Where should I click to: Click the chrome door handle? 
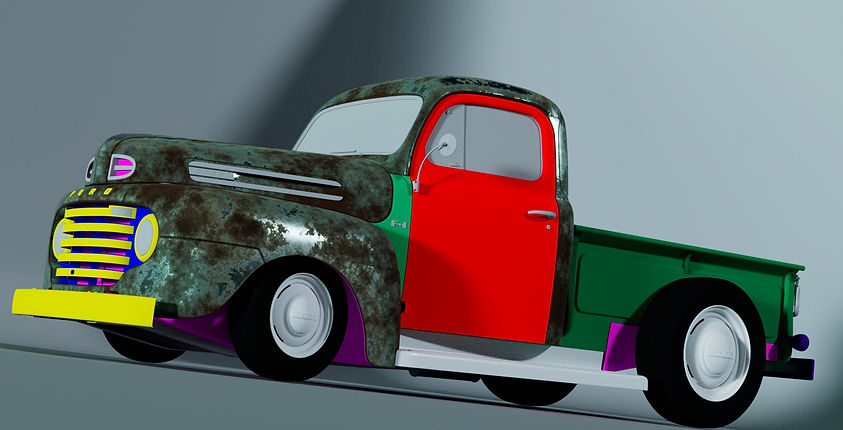[541, 214]
